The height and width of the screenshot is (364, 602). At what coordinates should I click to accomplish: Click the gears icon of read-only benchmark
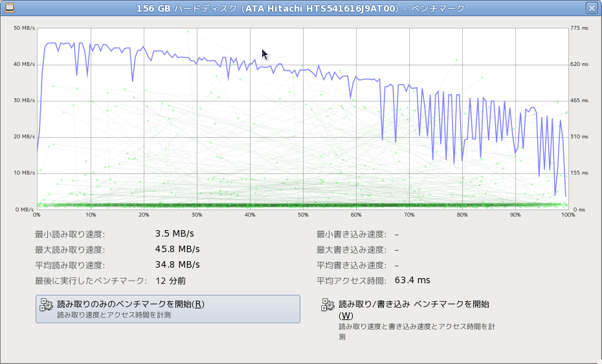pyautogui.click(x=46, y=305)
